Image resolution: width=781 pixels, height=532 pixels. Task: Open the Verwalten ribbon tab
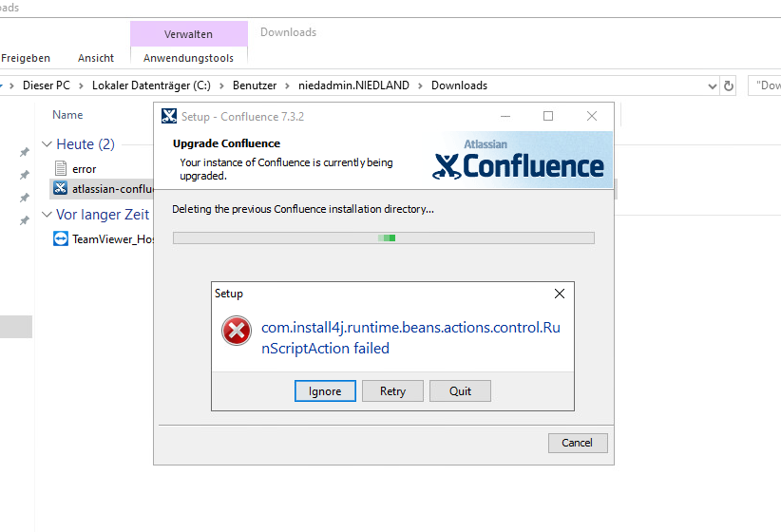(x=188, y=34)
